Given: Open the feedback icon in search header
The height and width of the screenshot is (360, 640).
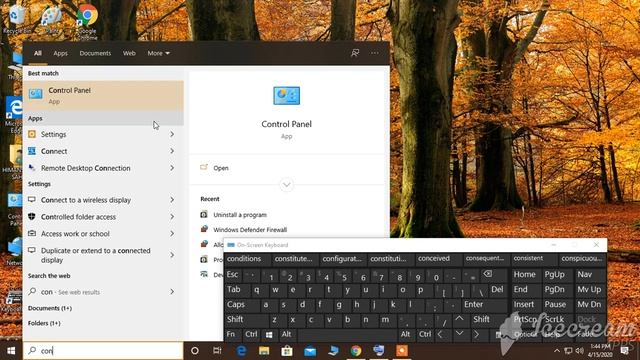Looking at the screenshot, I should tap(355, 53).
